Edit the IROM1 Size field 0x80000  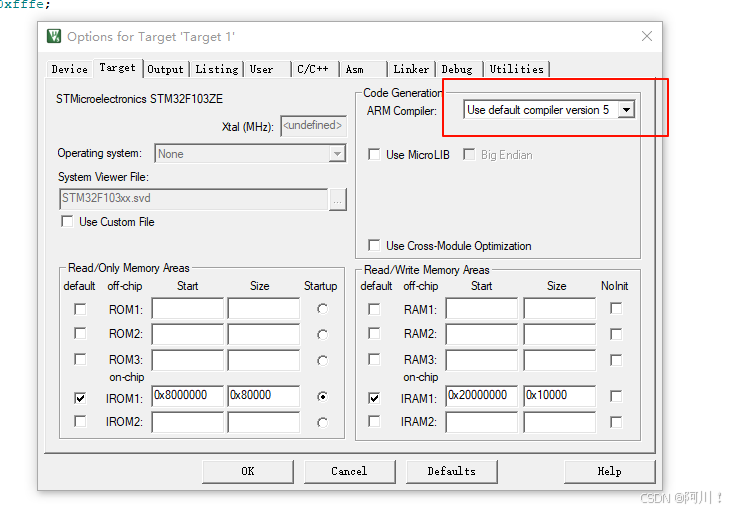pos(264,396)
